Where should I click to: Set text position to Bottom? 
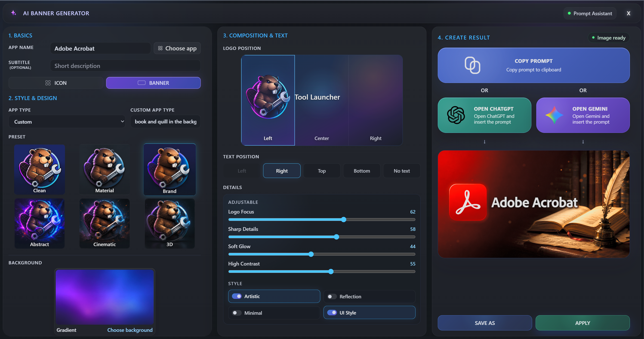coord(362,171)
